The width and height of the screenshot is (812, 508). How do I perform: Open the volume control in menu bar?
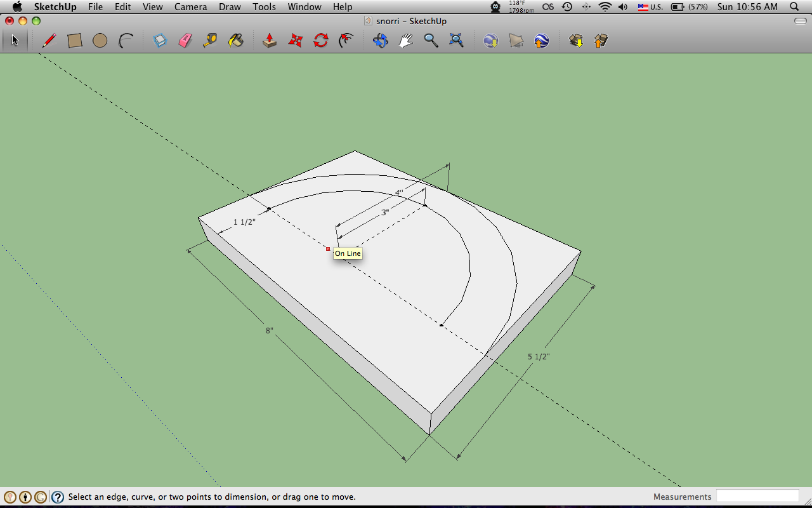623,7
